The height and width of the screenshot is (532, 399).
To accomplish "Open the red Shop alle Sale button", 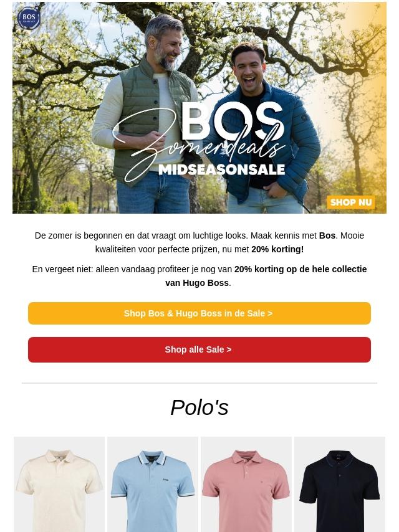I will pyautogui.click(x=199, y=349).
